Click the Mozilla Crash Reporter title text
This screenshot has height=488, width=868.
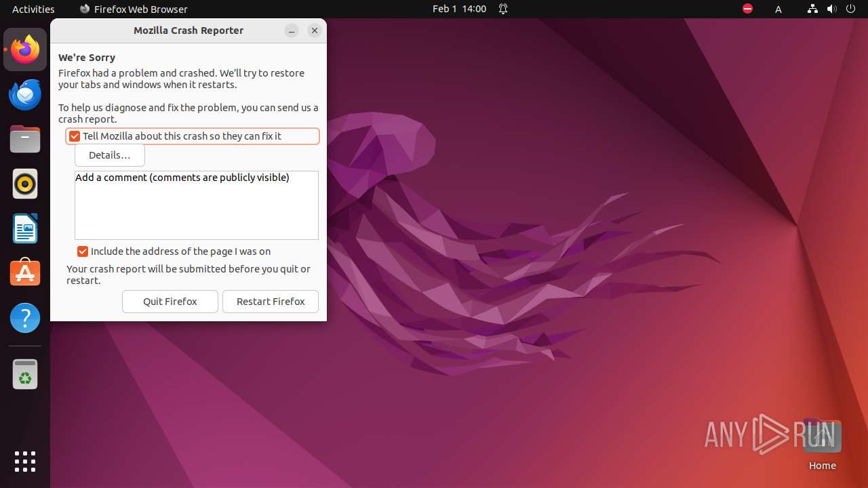pyautogui.click(x=189, y=30)
